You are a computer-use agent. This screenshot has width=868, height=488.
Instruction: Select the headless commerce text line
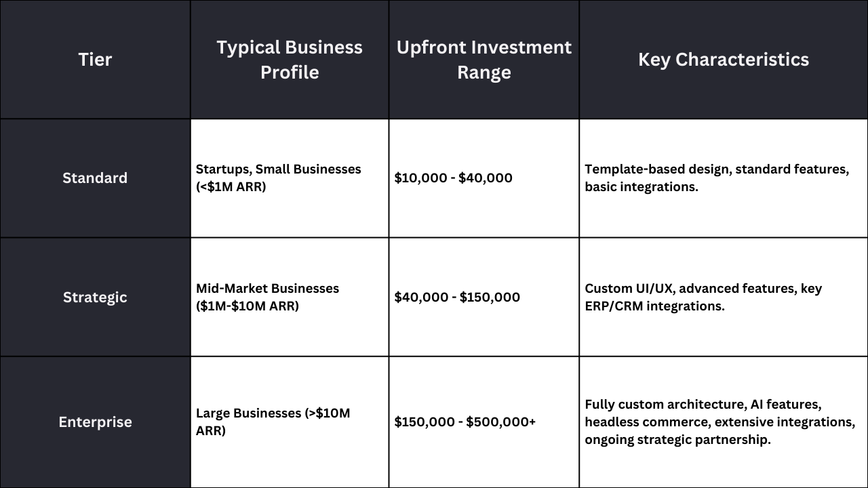(x=720, y=422)
